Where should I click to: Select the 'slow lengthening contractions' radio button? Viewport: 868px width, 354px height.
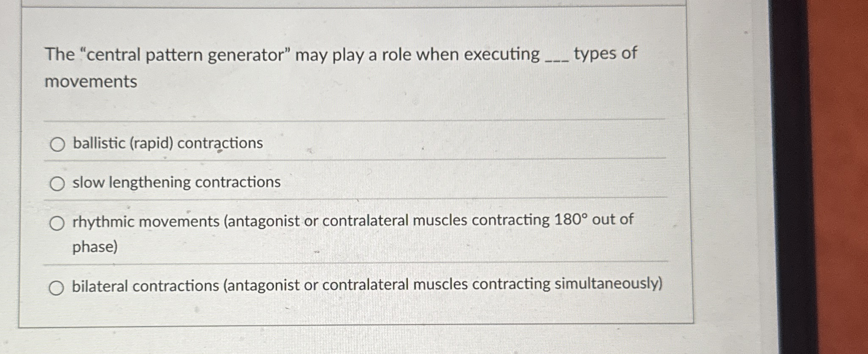click(57, 183)
